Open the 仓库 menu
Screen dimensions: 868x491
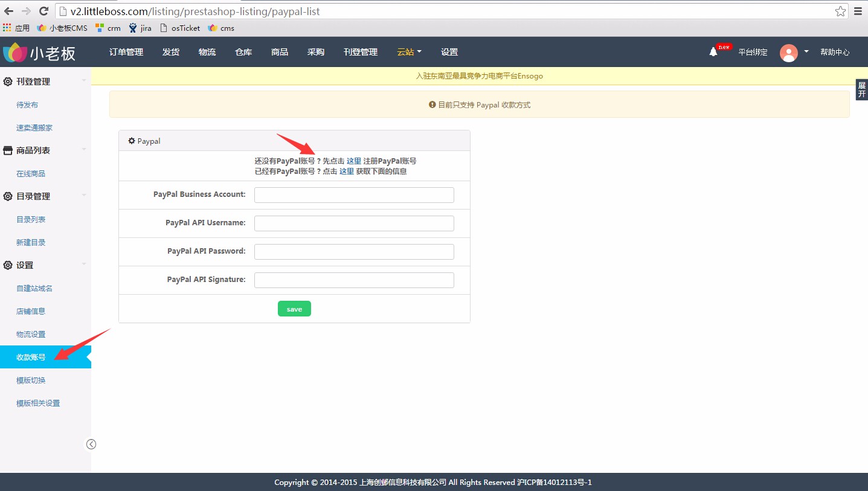(x=243, y=52)
